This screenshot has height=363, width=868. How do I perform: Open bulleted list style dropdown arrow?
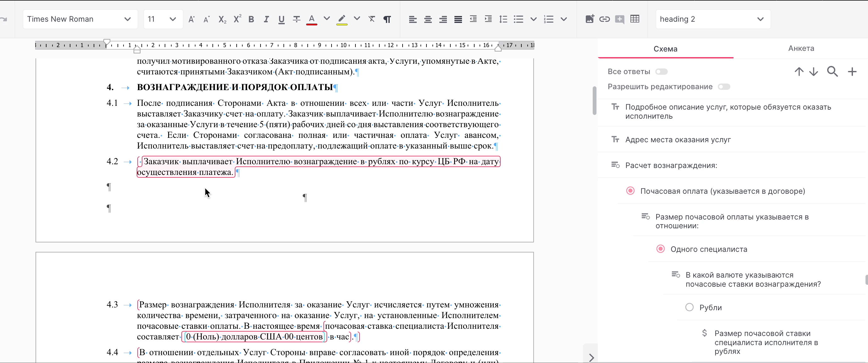(x=533, y=19)
